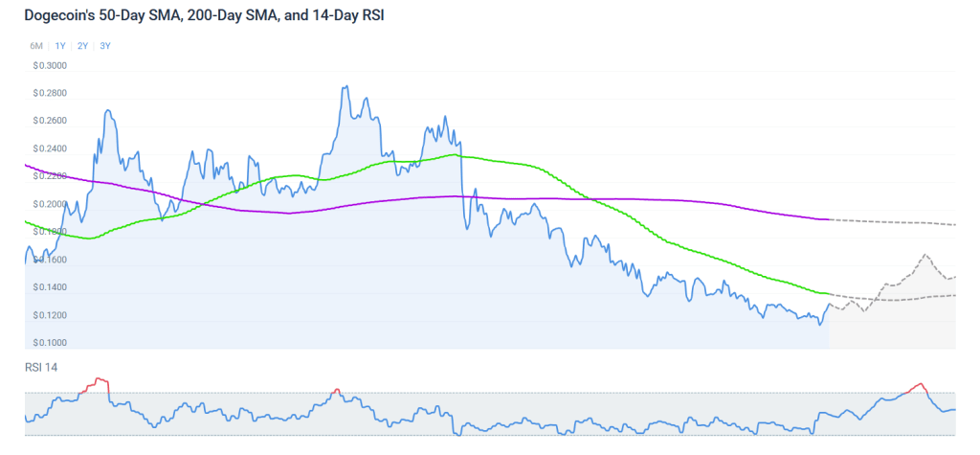Click the $0.1200 axis label
This screenshot has width=980, height=455.
pos(50,315)
